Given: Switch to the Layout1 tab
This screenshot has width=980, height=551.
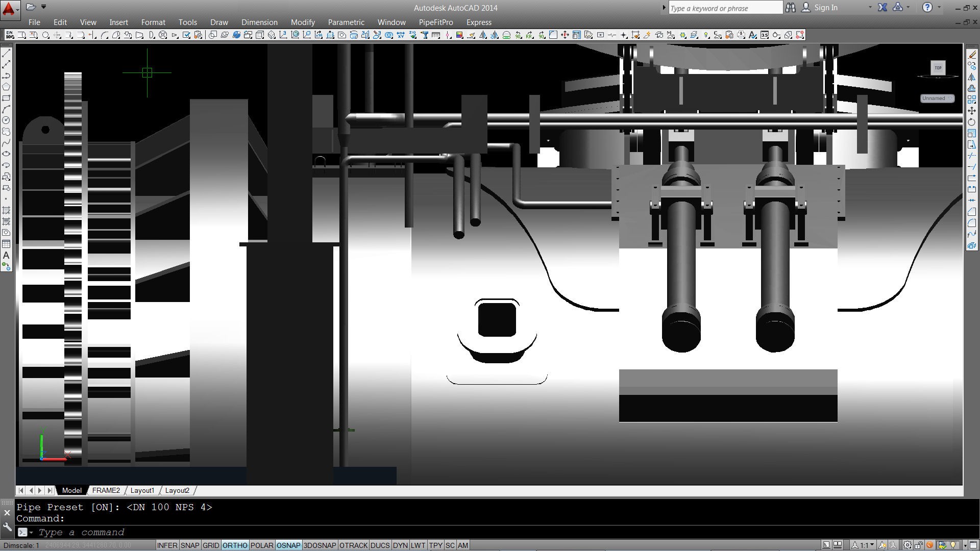Looking at the screenshot, I should pyautogui.click(x=142, y=490).
